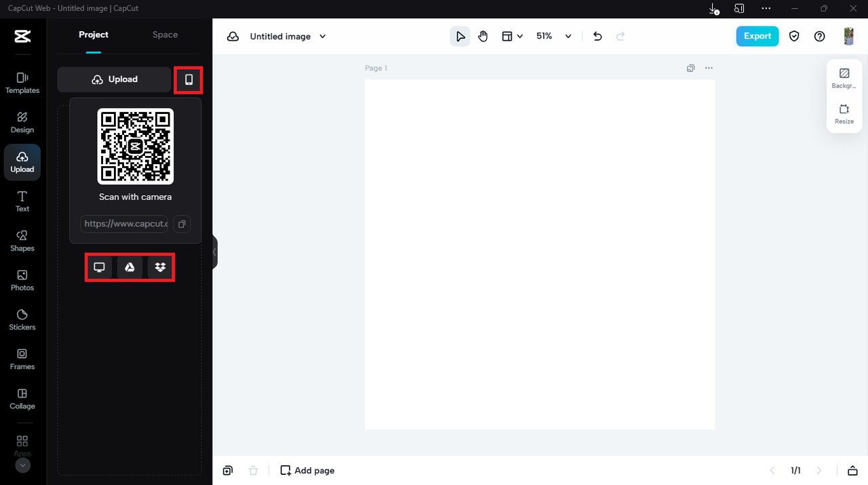868x485 pixels.
Task: Click the shield security icon
Action: [794, 37]
